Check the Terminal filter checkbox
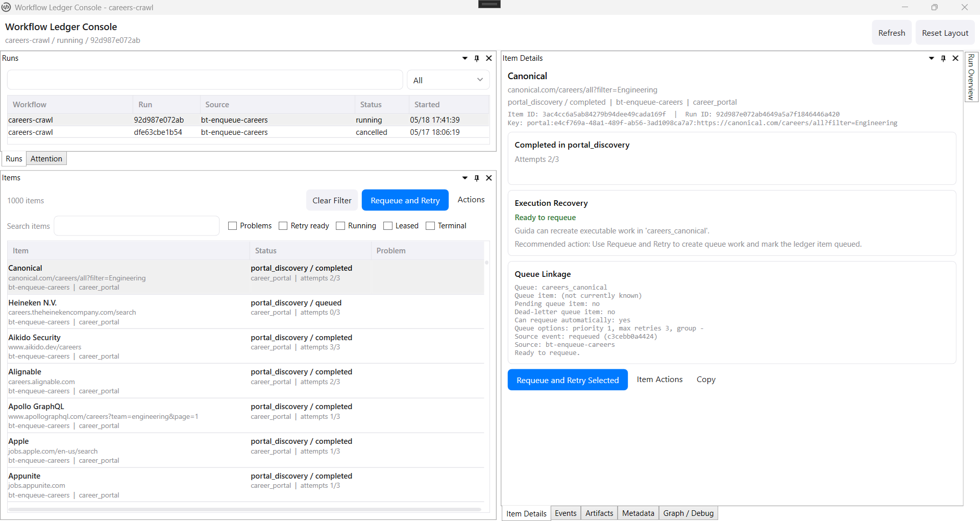 (430, 226)
